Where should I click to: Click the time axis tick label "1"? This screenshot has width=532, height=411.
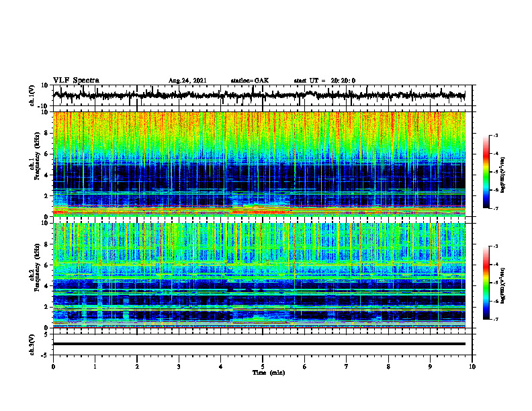tap(95, 367)
